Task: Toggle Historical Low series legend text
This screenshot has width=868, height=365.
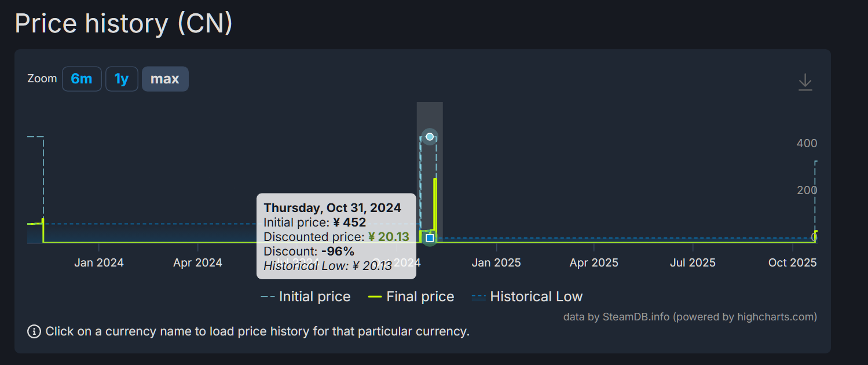Action: pyautogui.click(x=536, y=297)
